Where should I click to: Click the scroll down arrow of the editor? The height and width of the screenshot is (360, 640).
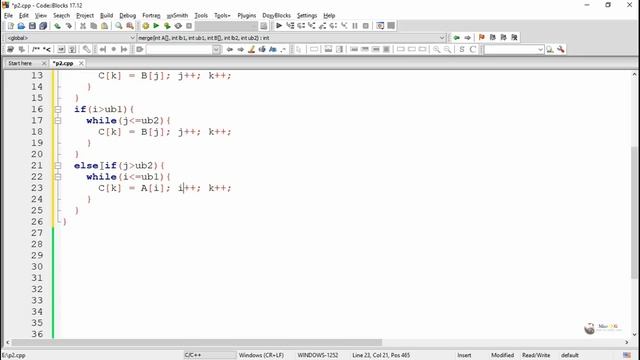tap(634, 335)
